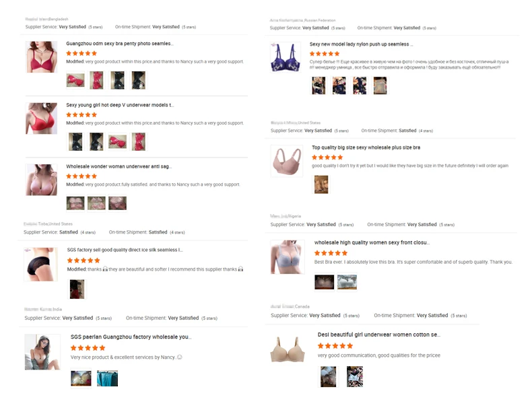Enlarge teal fabric review photo under SGS paerlan
Screen dimensions: 532x414
[107, 378]
